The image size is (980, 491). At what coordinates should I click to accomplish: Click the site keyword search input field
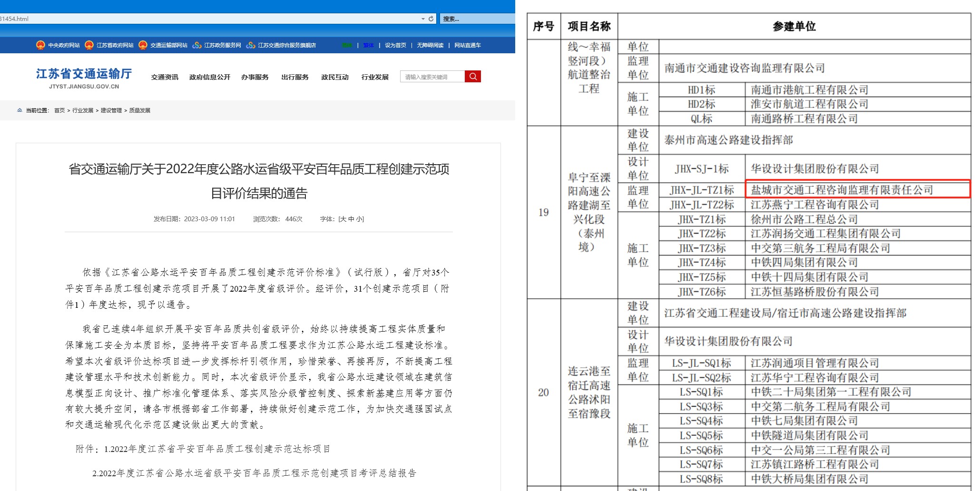(432, 77)
